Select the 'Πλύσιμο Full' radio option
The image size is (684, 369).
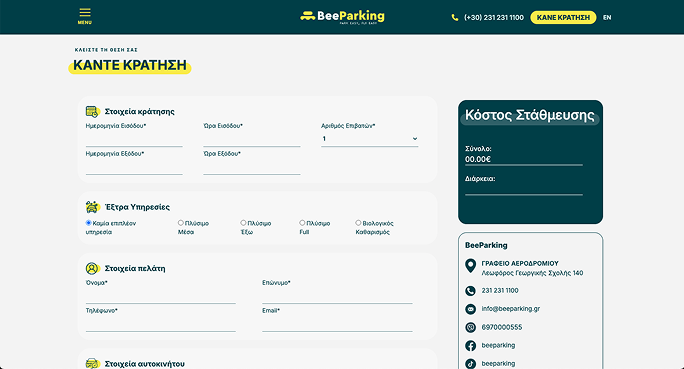coord(302,223)
